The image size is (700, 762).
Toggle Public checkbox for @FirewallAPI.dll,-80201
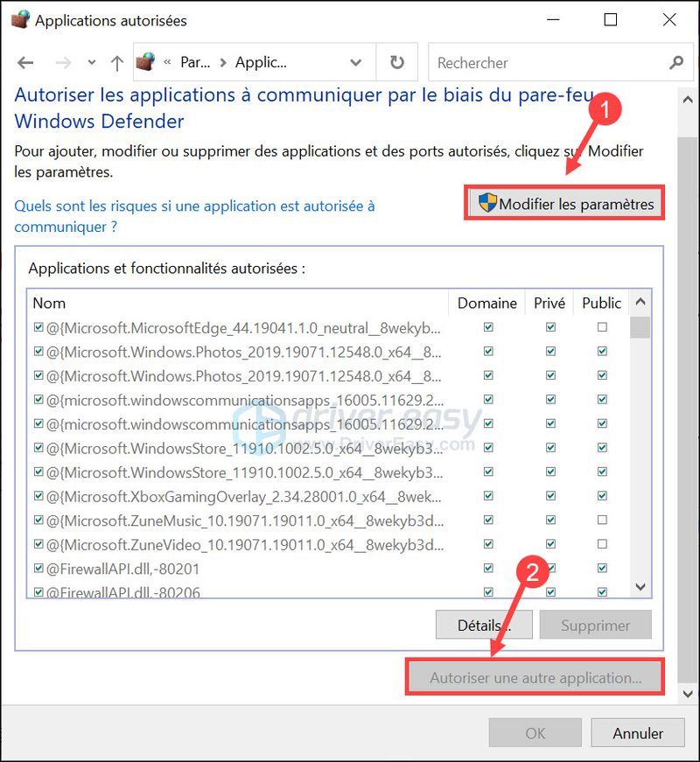pyautogui.click(x=602, y=568)
